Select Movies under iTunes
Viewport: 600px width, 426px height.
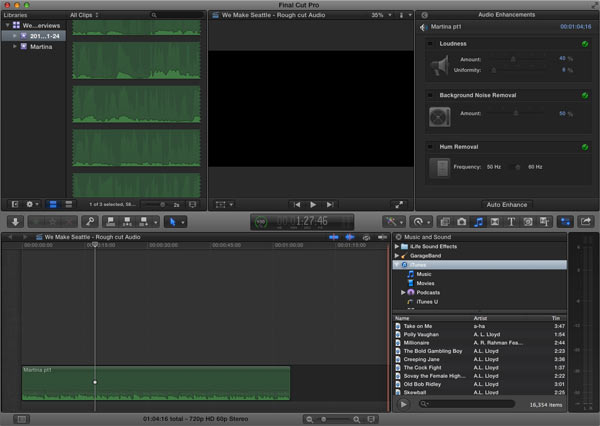coord(426,283)
